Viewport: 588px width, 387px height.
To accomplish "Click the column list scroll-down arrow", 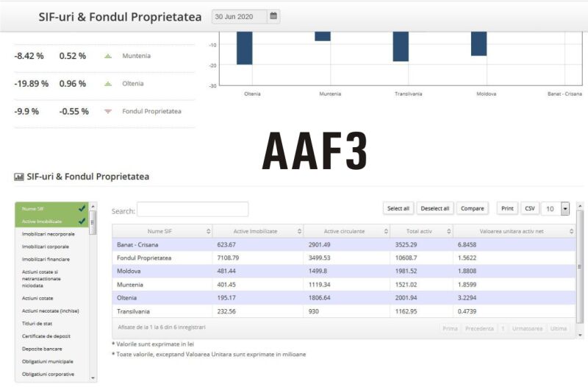I will pos(93,378).
